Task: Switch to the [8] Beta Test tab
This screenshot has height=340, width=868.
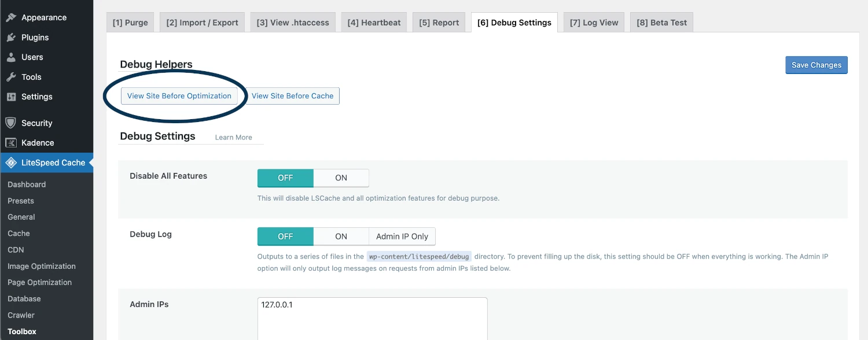Action: click(661, 23)
